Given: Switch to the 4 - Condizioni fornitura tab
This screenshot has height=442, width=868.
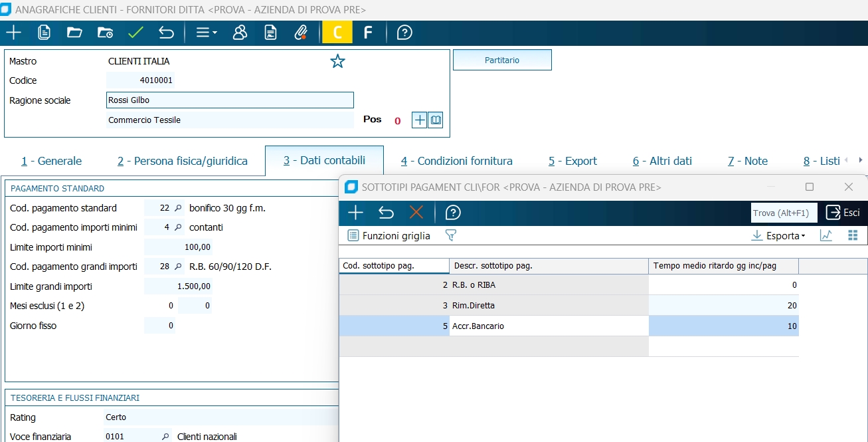Looking at the screenshot, I should (456, 161).
